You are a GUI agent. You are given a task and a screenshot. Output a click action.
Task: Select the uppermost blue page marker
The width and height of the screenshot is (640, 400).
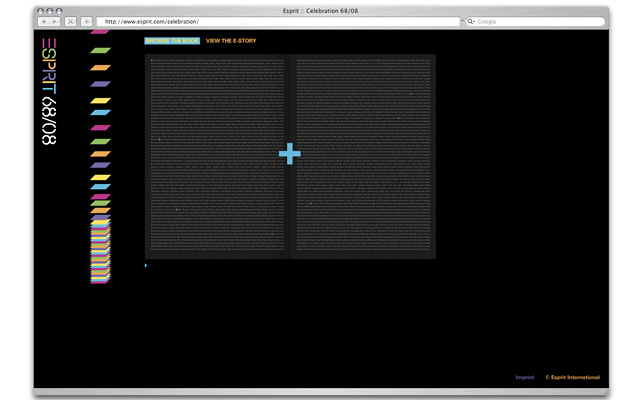point(100,112)
